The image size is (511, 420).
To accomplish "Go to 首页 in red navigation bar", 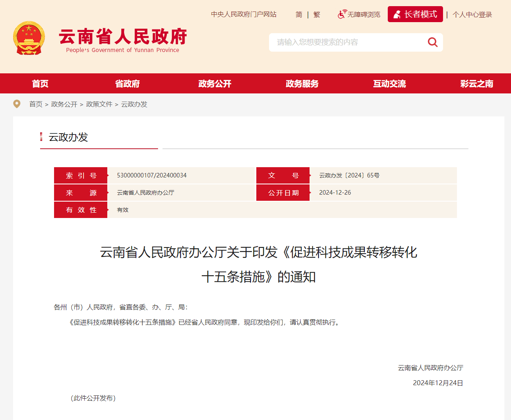I will [40, 84].
